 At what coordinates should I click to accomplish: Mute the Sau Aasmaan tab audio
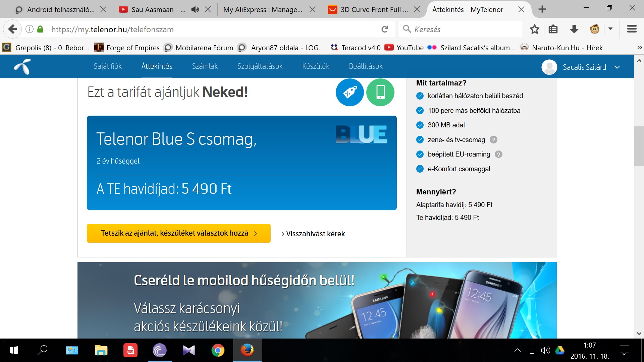[x=195, y=9]
